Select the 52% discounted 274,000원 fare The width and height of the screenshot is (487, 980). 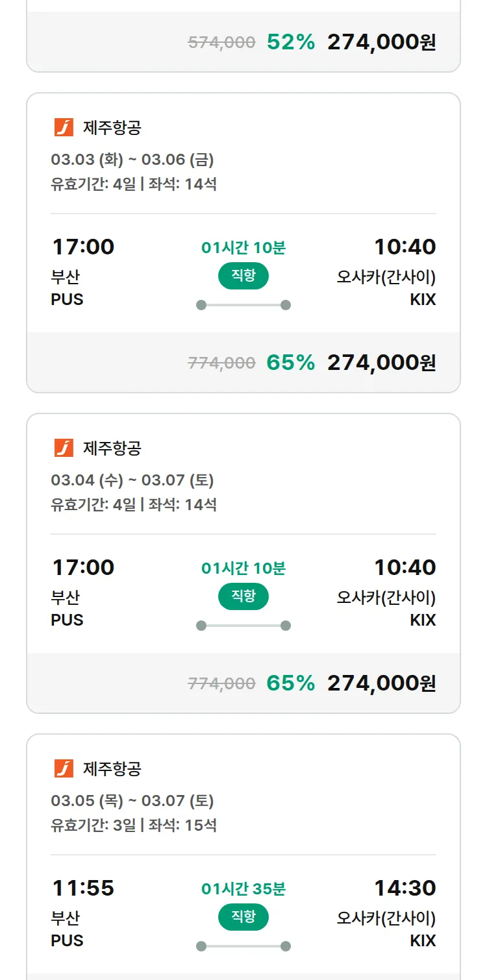pyautogui.click(x=381, y=42)
